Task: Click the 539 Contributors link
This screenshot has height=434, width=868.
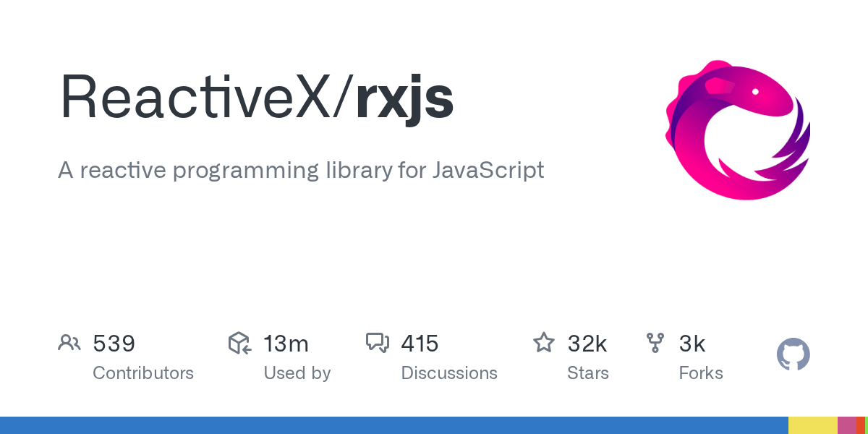Action: (114, 344)
